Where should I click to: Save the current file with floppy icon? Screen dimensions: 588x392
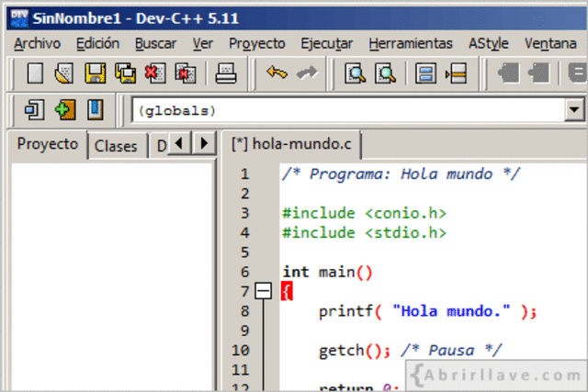point(95,73)
